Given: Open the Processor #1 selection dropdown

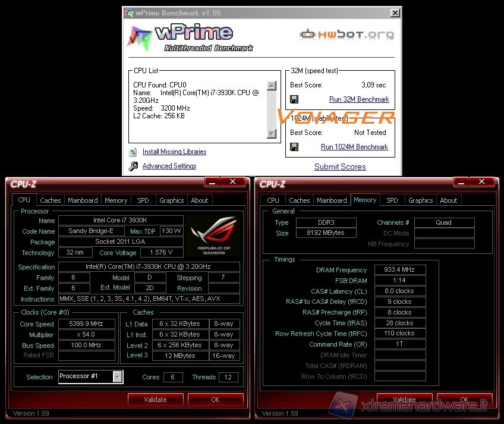Looking at the screenshot, I should tap(118, 376).
